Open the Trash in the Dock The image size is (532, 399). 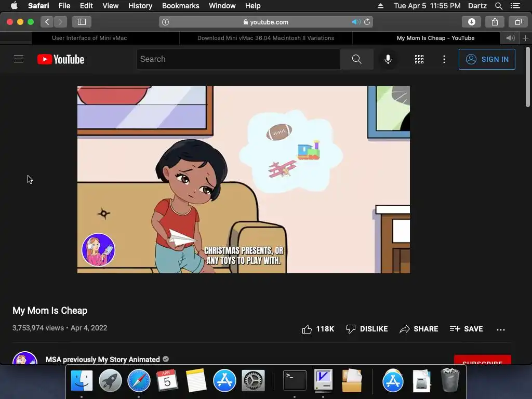[x=450, y=380]
